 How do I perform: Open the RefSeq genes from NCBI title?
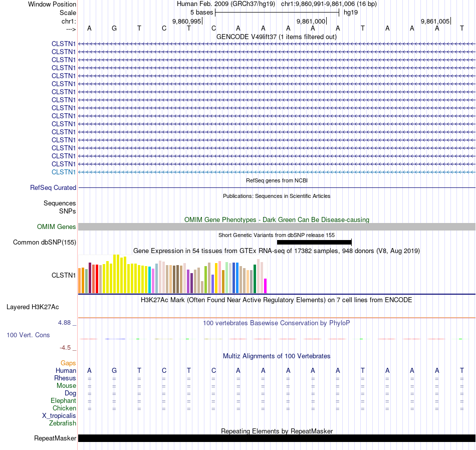[x=277, y=180]
